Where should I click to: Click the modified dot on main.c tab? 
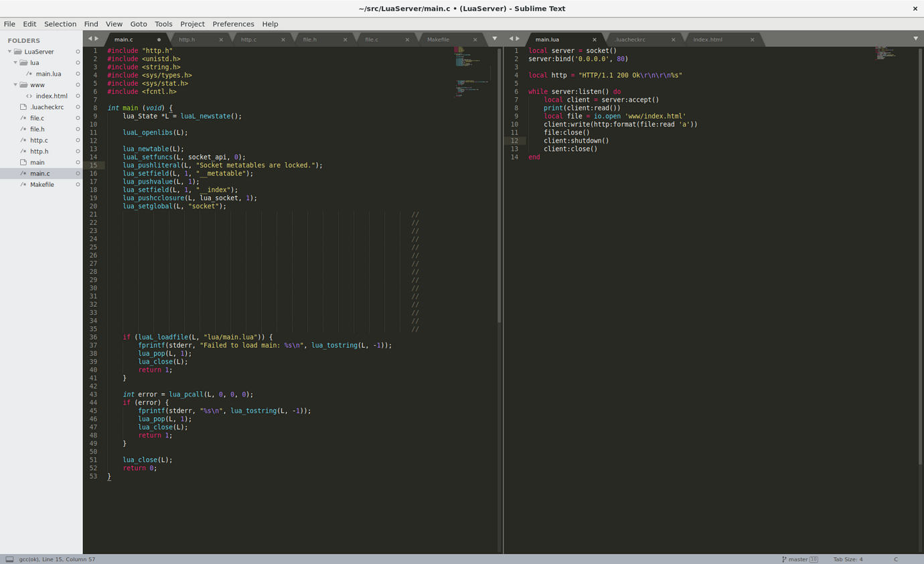(159, 39)
